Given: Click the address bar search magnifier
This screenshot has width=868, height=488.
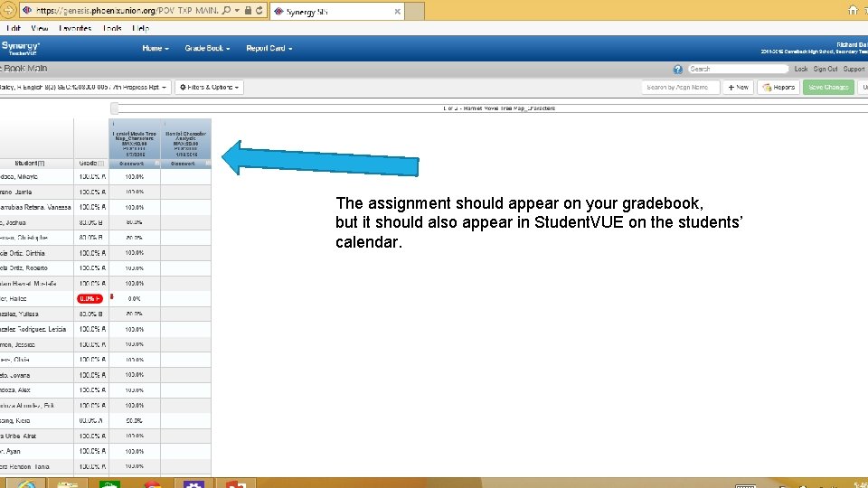Looking at the screenshot, I should click(226, 11).
